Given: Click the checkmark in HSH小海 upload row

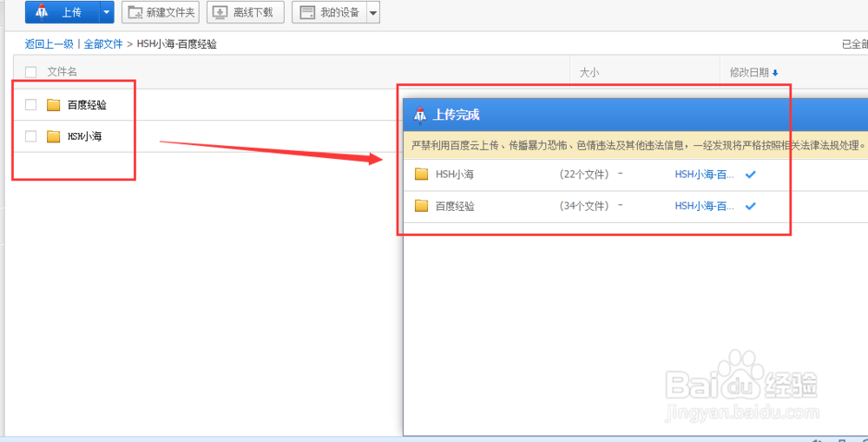Looking at the screenshot, I should click(x=751, y=175).
